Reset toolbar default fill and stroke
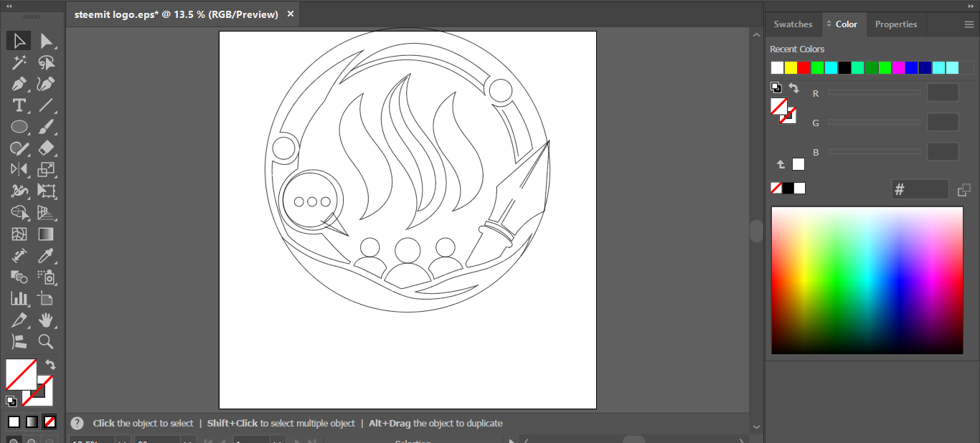Viewport: 980px width, 443px height. [x=11, y=401]
